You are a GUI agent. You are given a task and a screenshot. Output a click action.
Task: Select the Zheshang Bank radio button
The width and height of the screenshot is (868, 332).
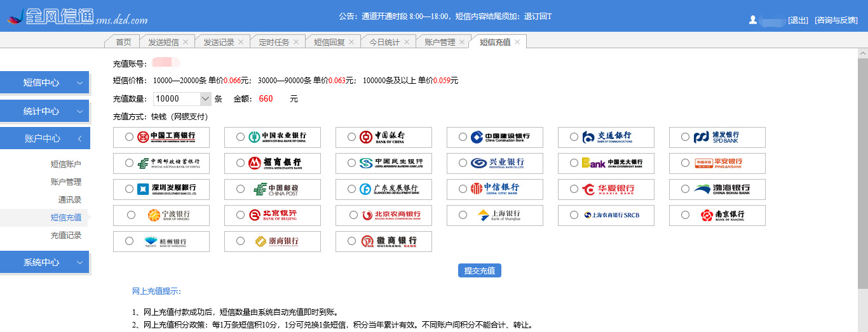240,241
